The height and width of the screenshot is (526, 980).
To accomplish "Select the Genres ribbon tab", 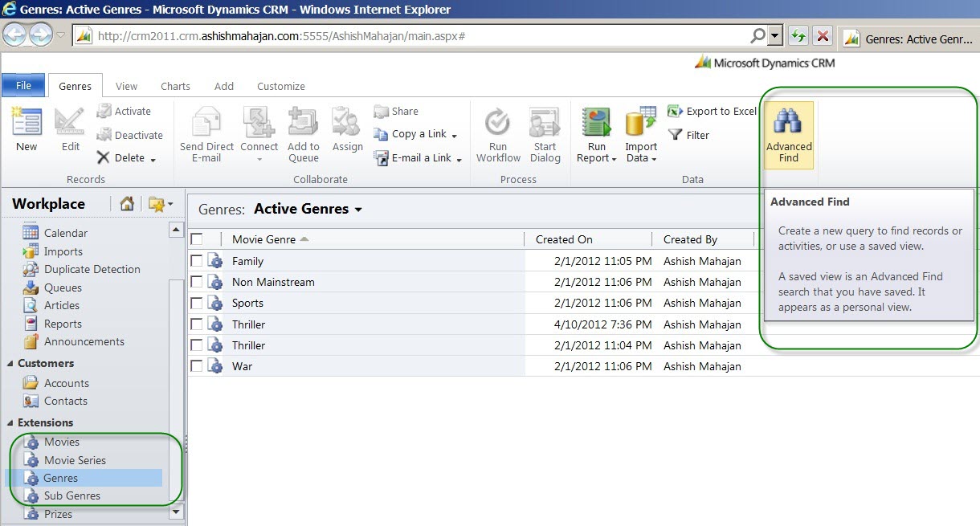I will coord(75,86).
